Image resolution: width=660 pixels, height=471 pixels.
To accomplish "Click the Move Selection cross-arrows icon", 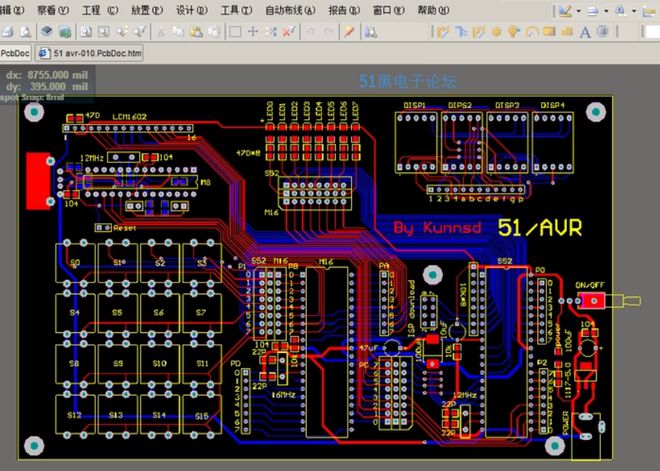I will coord(253,32).
